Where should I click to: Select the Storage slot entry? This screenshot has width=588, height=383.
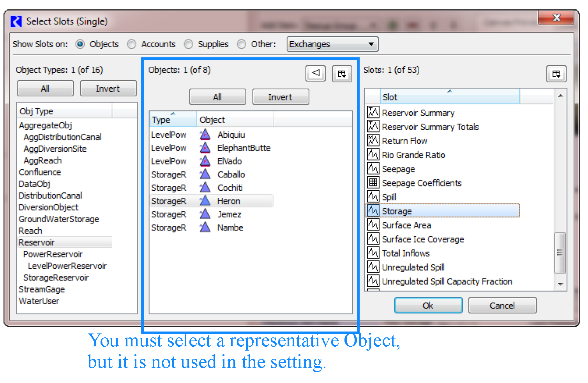click(397, 211)
